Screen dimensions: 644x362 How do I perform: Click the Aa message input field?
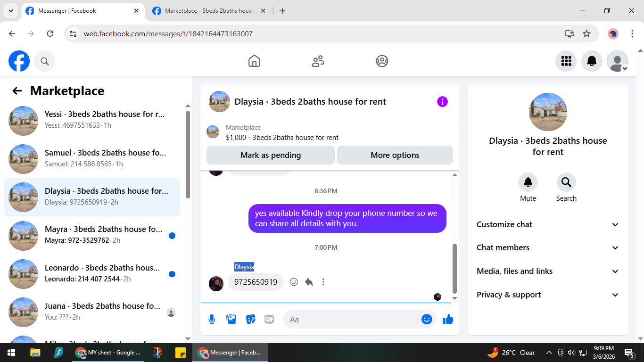pos(354,320)
